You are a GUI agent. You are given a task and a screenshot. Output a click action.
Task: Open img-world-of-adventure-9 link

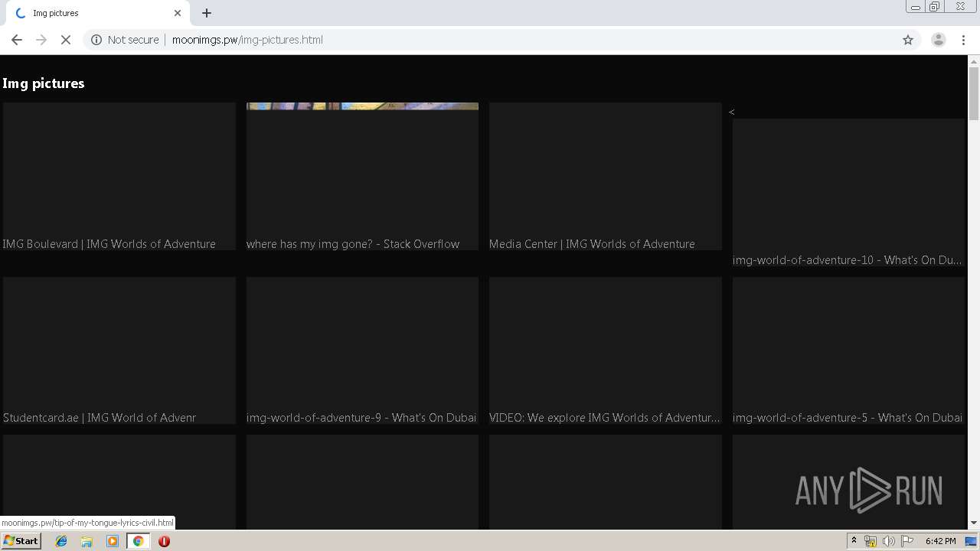coord(361,418)
